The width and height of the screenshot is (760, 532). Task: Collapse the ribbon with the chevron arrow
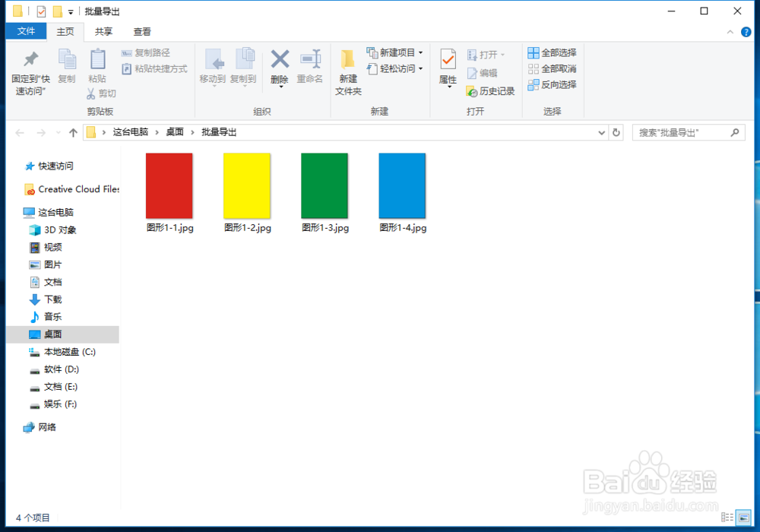pyautogui.click(x=730, y=32)
